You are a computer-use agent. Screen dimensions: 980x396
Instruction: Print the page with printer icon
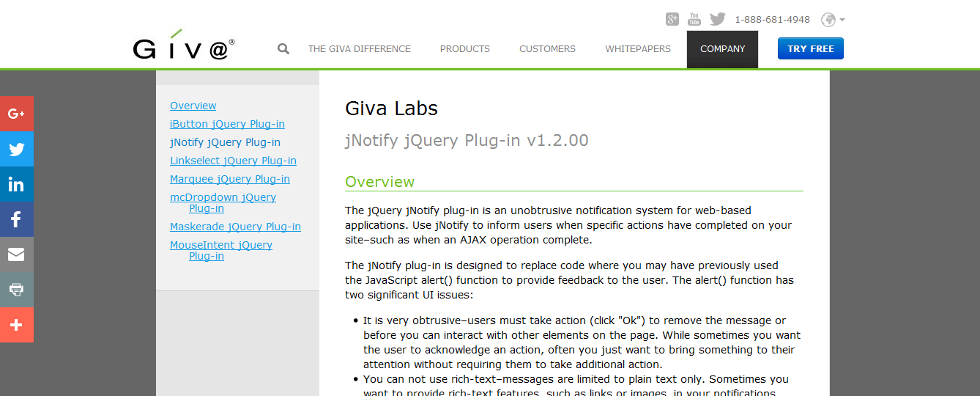(x=16, y=290)
